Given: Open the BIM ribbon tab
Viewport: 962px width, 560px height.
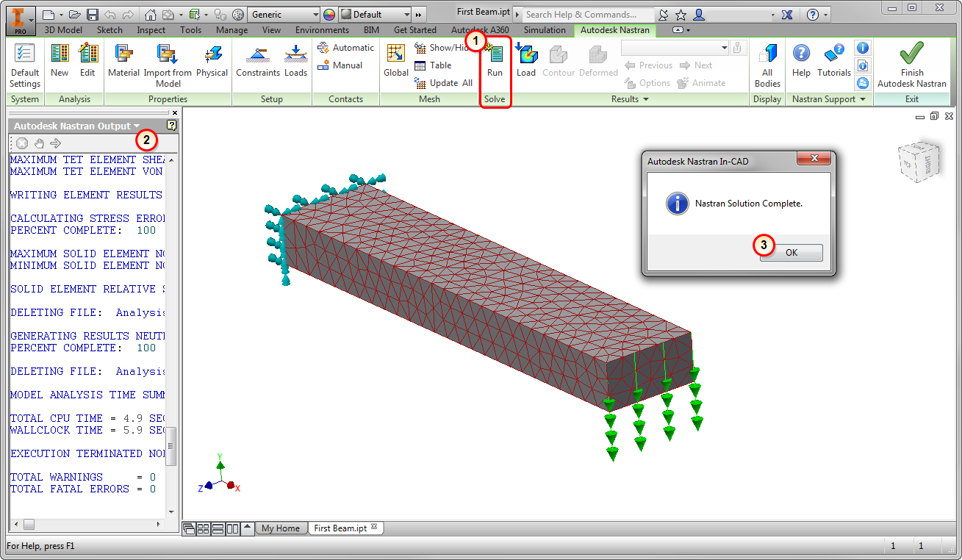Looking at the screenshot, I should pos(372,30).
